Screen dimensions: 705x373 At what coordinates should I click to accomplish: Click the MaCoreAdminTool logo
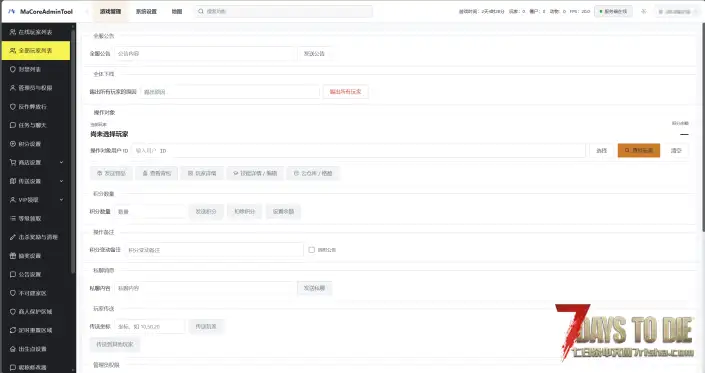pyautogui.click(x=40, y=11)
